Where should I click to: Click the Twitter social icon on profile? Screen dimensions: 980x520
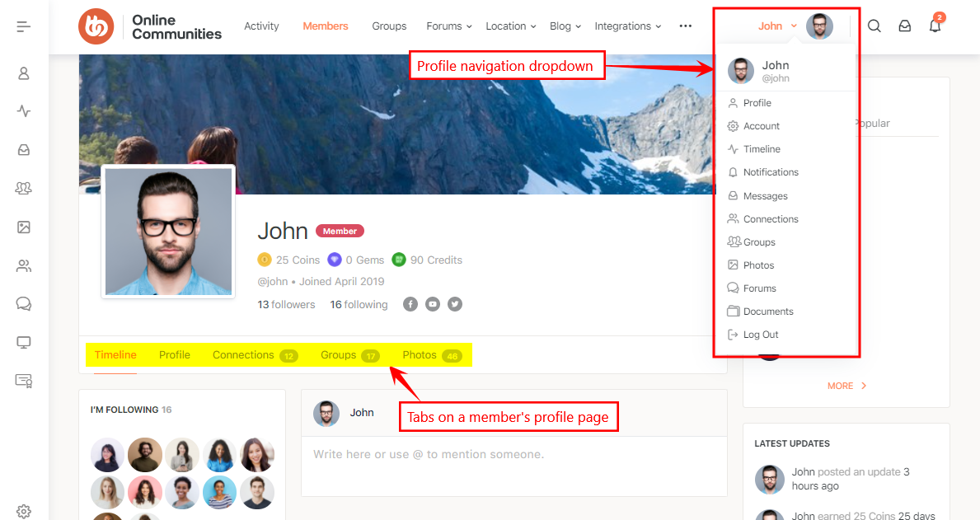click(x=455, y=305)
